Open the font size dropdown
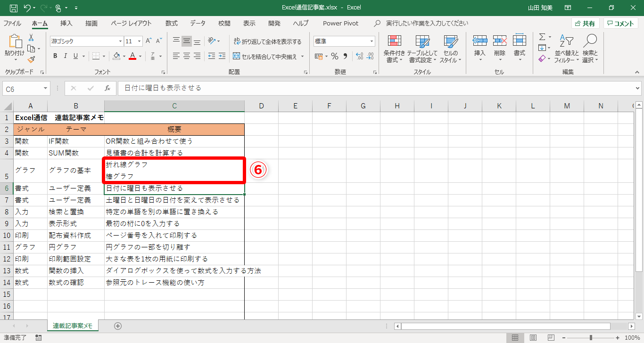 click(140, 41)
